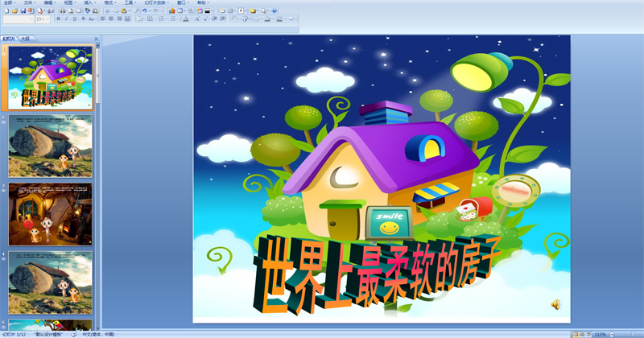The image size is (644, 338).
Task: Click the blue Help question icon
Action: [x=275, y=11]
